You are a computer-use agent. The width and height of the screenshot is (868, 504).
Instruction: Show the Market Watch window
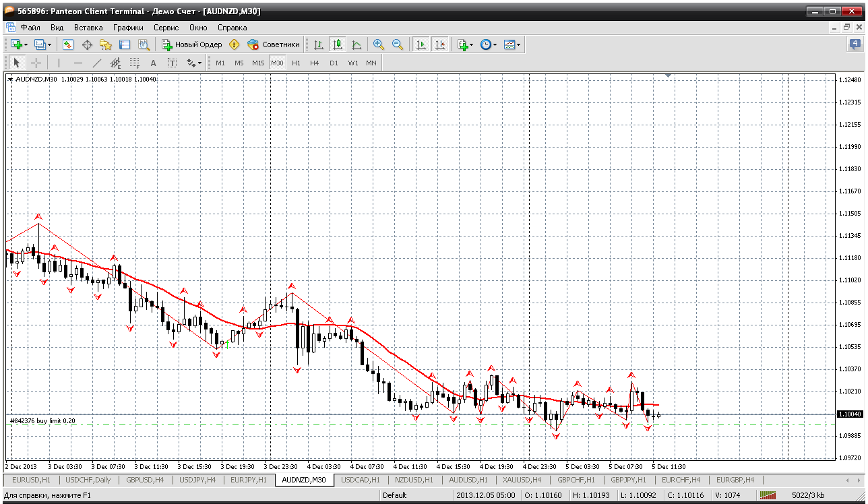point(68,44)
